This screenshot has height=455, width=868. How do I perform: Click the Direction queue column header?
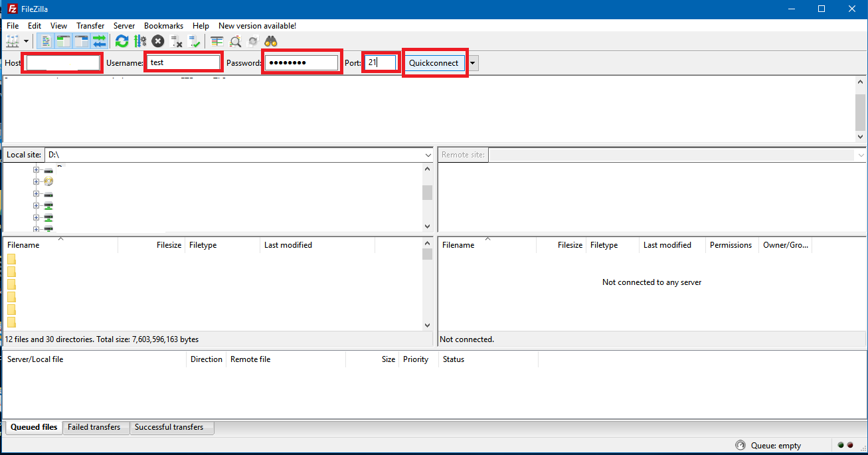[x=207, y=359]
